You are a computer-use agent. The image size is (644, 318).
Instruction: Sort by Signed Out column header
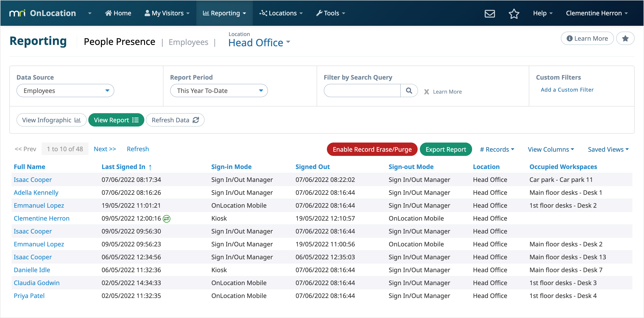pyautogui.click(x=312, y=167)
